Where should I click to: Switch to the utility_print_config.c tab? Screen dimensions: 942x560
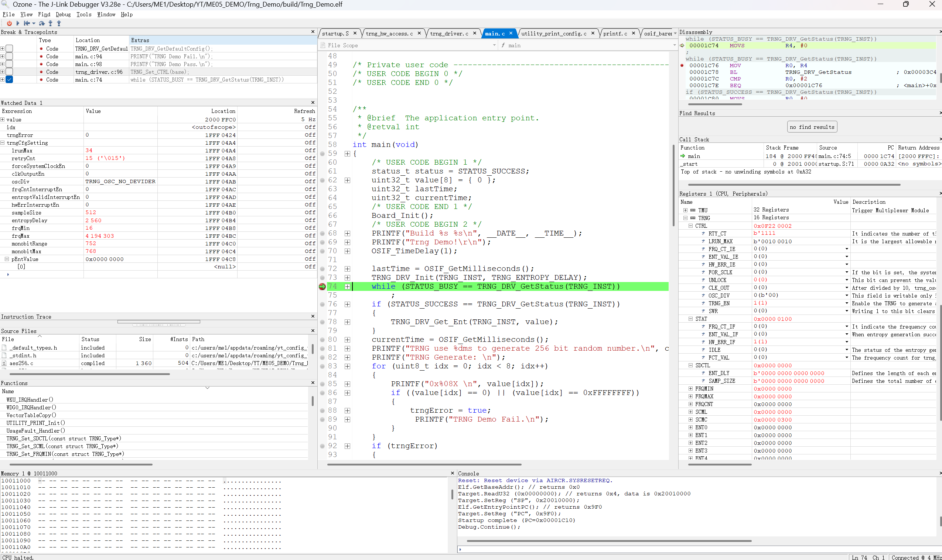point(554,34)
